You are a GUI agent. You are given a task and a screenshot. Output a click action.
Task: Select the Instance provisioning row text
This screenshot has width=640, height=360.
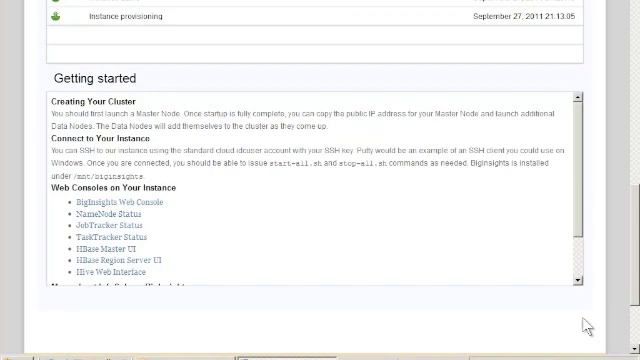coord(126,16)
